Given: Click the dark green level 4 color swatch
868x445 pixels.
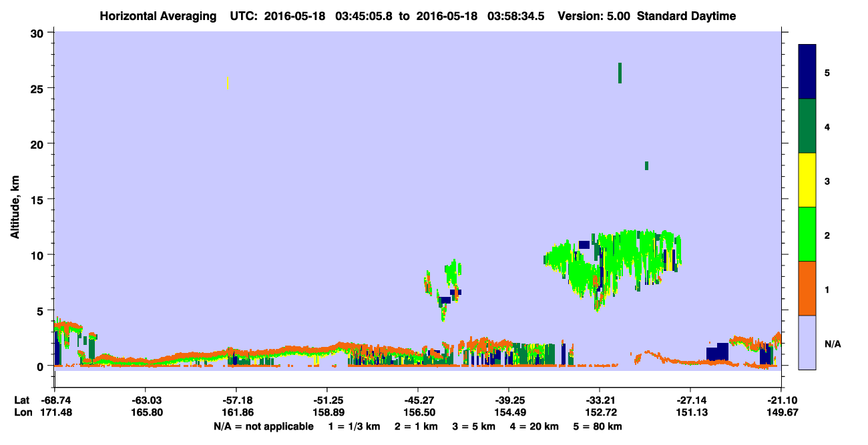Looking at the screenshot, I should coord(807,126).
